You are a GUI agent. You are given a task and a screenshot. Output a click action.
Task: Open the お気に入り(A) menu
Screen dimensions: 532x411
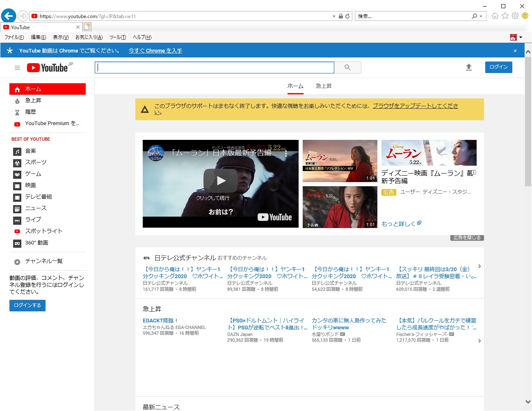tap(89, 37)
